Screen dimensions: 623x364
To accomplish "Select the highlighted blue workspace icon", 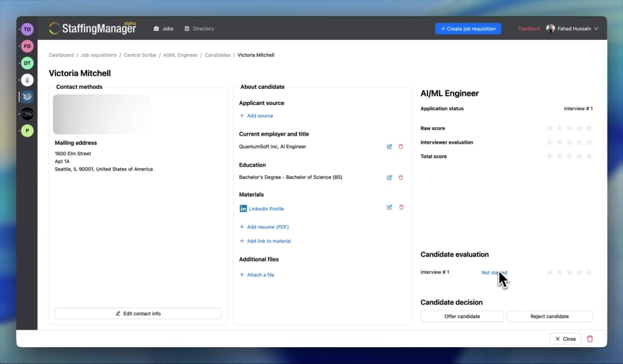I will tap(27, 97).
